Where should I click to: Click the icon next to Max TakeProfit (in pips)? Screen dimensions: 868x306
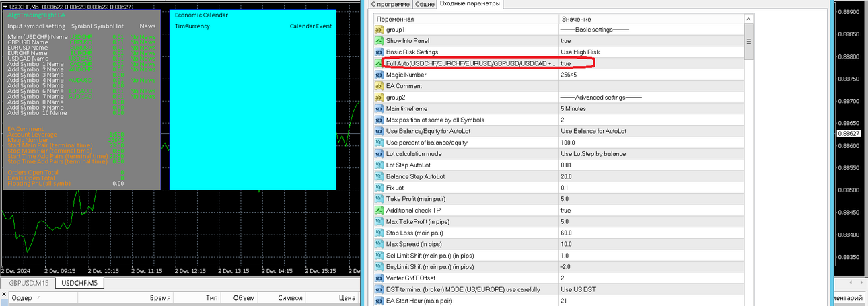point(379,221)
